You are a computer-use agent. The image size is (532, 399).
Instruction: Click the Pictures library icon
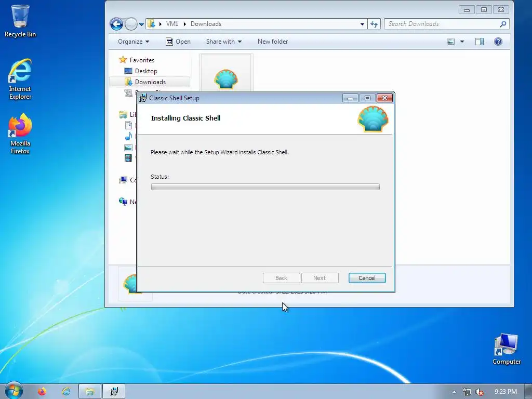(128, 148)
